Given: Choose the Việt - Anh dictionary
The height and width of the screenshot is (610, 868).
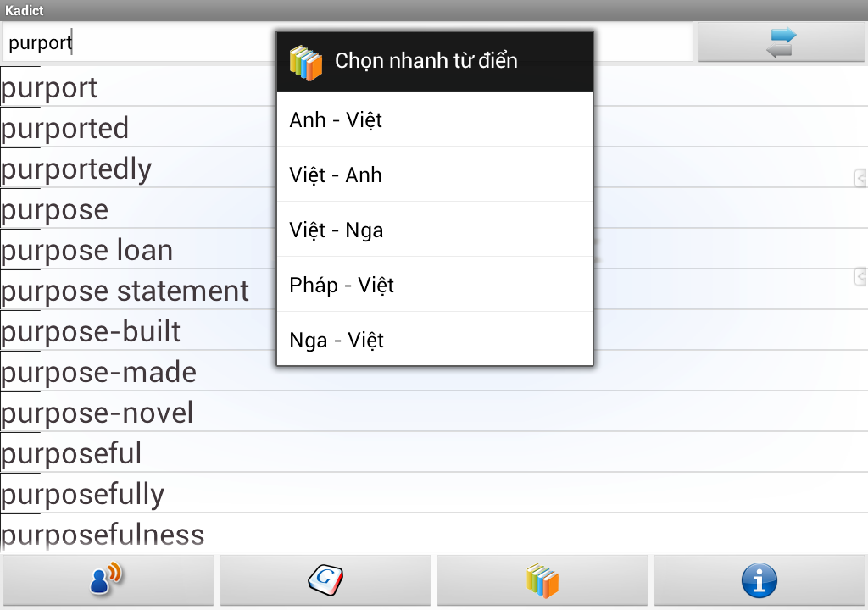Looking at the screenshot, I should [435, 175].
